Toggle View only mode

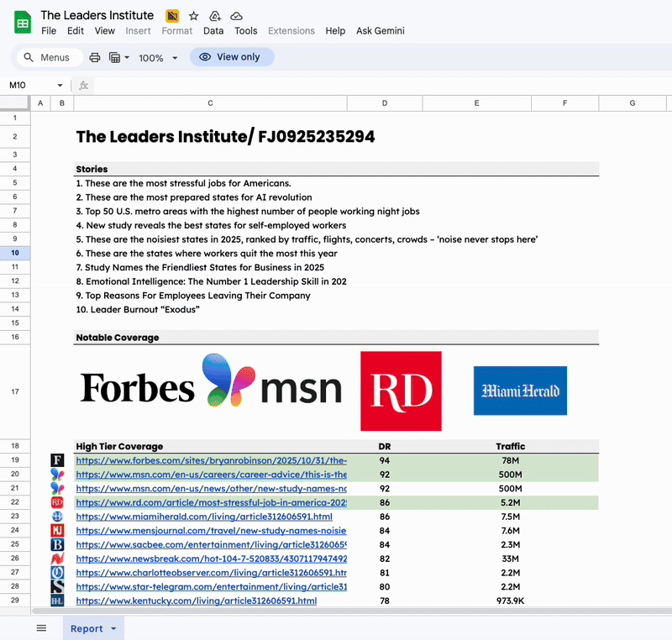click(232, 56)
